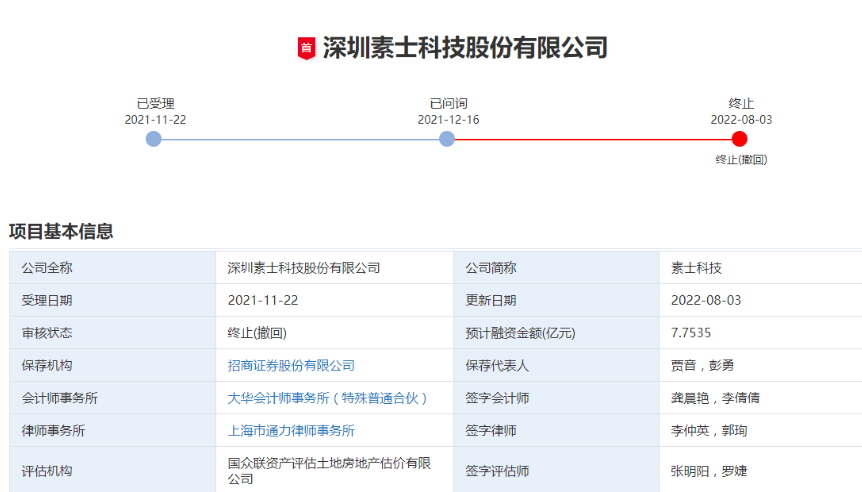Open 招商证券股份有限公司 link
Viewport: 862px width, 492px height.
pyautogui.click(x=291, y=366)
